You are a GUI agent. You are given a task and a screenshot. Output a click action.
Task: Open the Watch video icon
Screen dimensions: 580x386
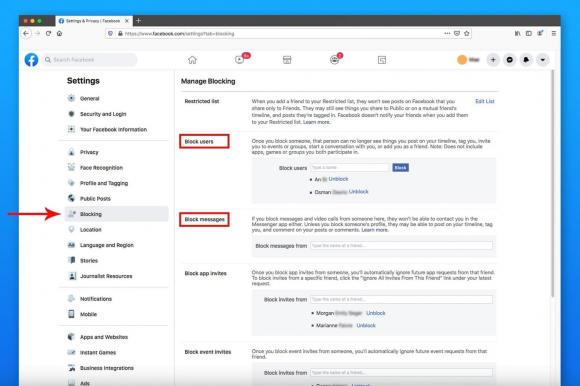tap(240, 60)
